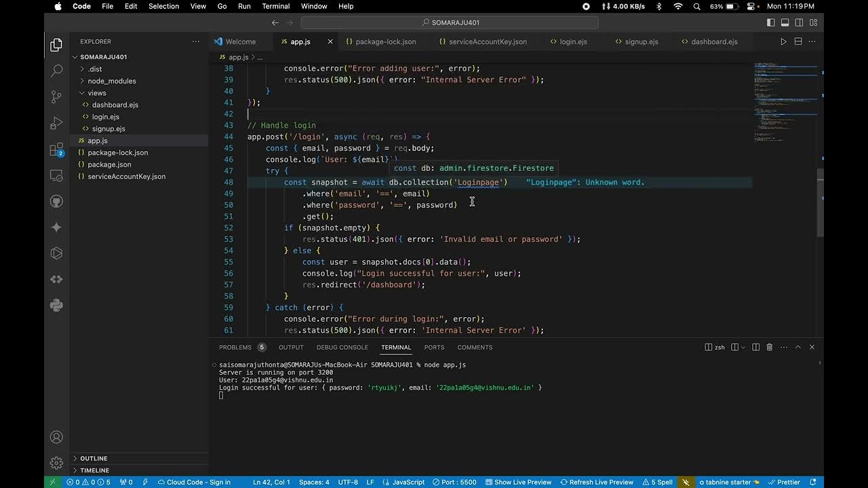
Task: Change UTF-8 file encoding
Action: [348, 482]
